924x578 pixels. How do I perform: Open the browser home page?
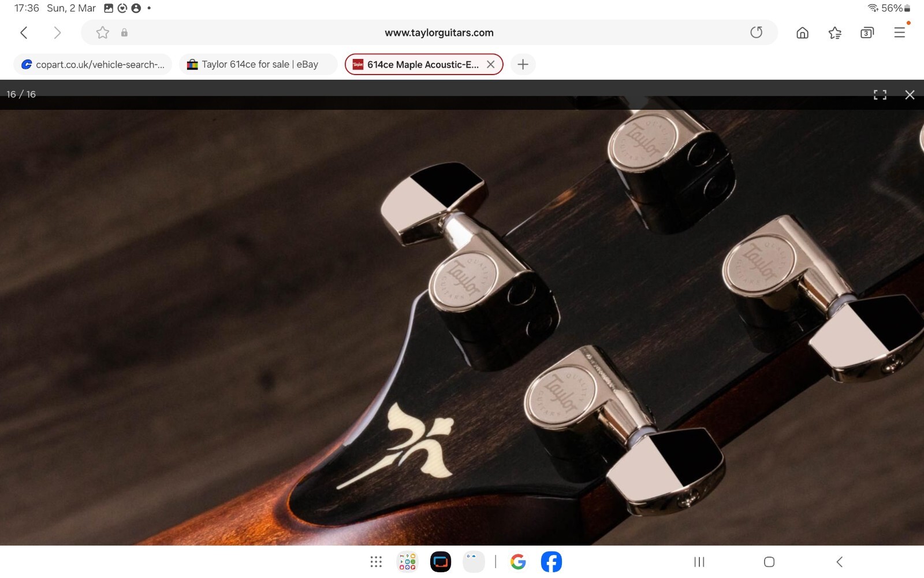coord(802,33)
